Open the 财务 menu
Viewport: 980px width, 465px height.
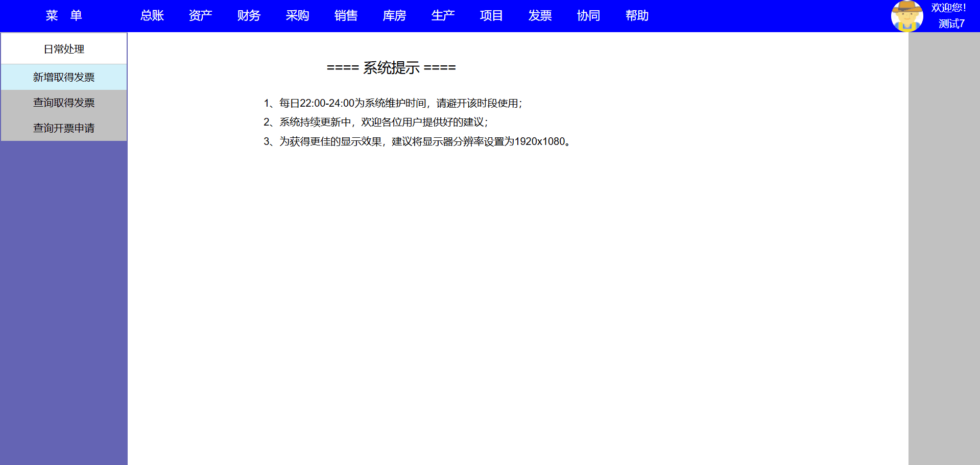coord(249,16)
